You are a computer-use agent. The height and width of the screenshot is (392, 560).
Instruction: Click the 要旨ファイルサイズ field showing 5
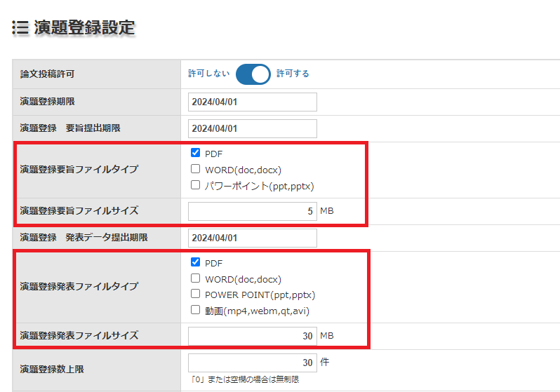coord(252,211)
